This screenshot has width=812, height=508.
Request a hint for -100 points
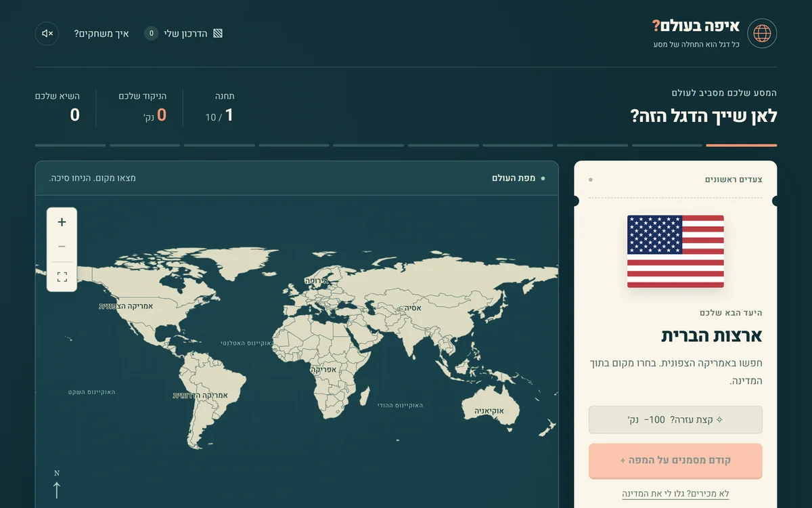click(675, 420)
